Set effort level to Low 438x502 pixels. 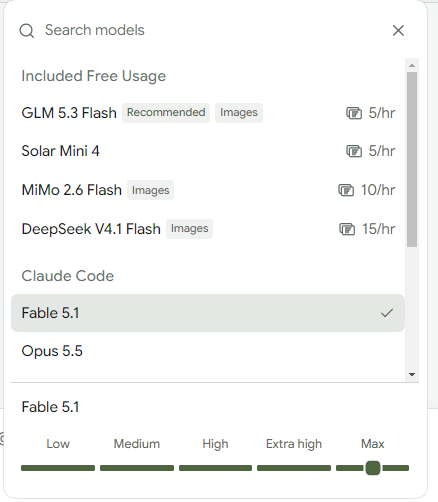point(58,468)
